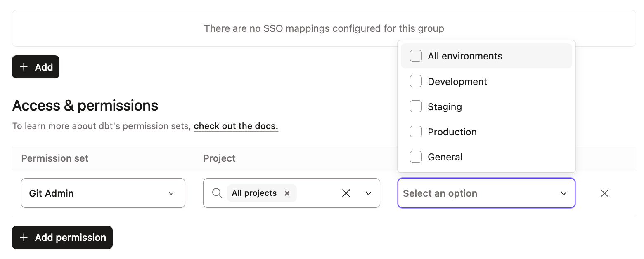Check the Production checkbox
644x259 pixels.
[x=416, y=132]
